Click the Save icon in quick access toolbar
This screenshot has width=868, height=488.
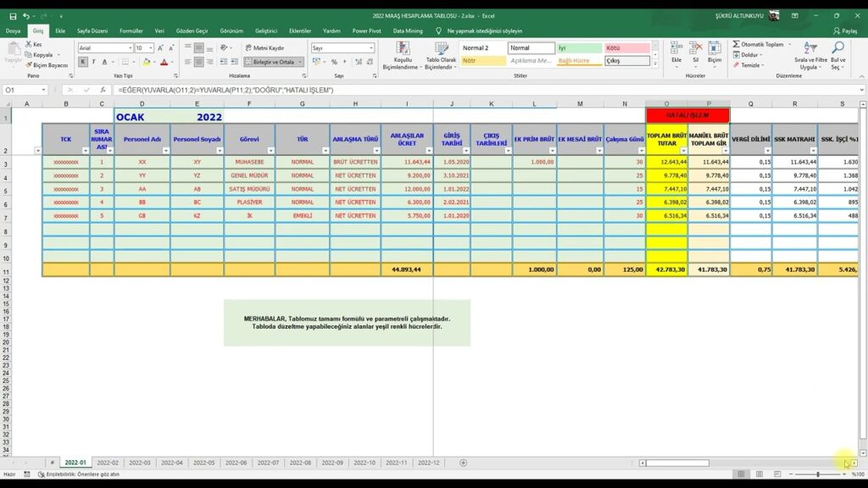pos(13,16)
